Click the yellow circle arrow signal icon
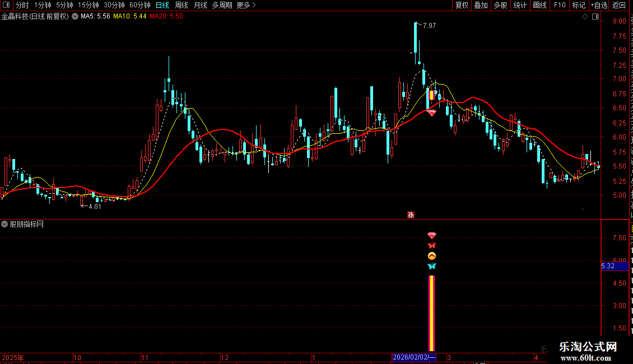This screenshot has height=364, width=633. (431, 256)
